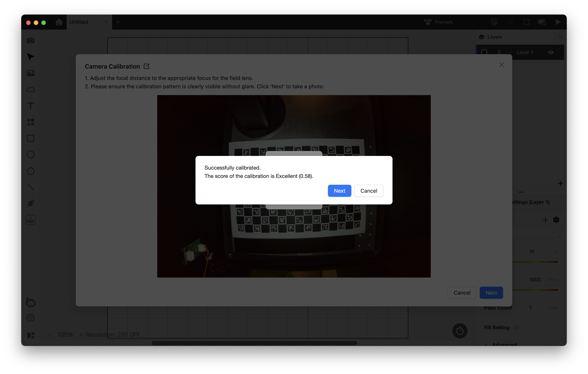Open the preset dropdown in layer settings
This screenshot has height=374, width=588.
pos(536,232)
